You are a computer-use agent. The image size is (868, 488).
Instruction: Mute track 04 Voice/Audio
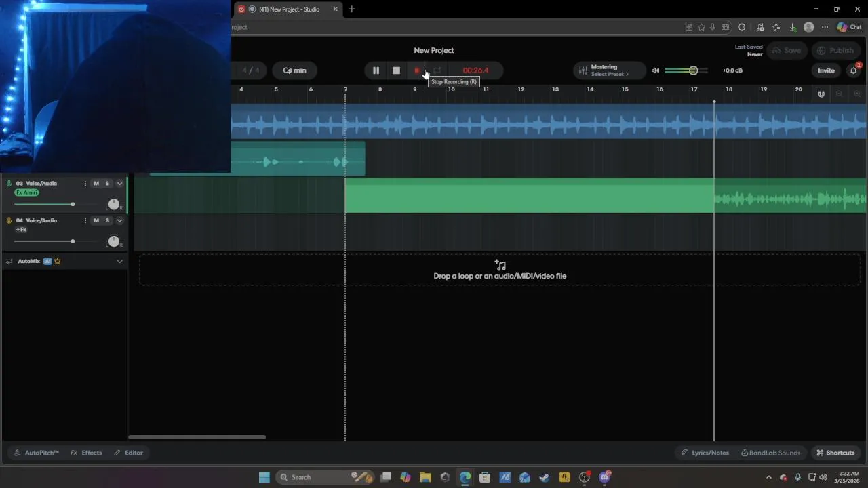click(x=96, y=220)
